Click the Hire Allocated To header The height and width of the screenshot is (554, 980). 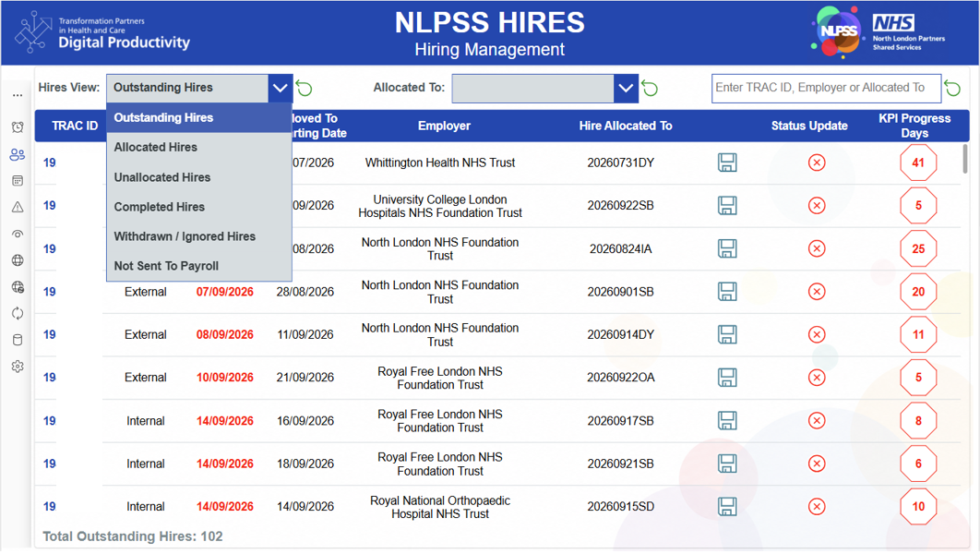[x=626, y=126]
